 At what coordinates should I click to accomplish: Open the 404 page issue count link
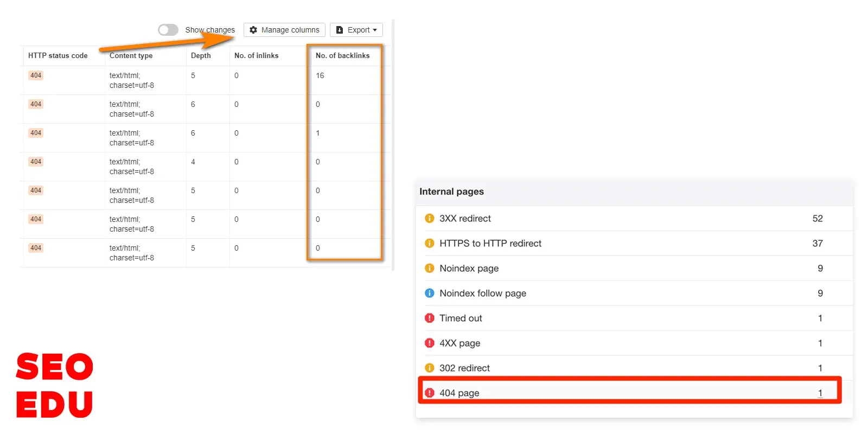820,393
